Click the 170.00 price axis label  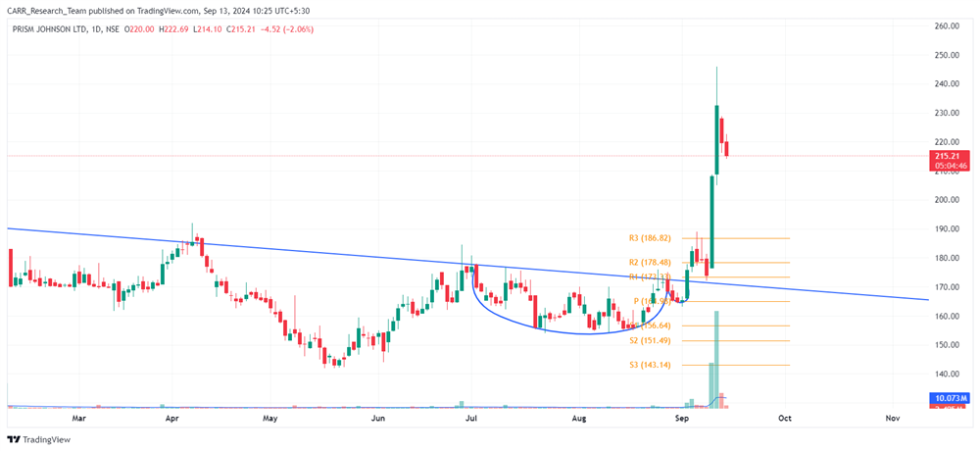click(947, 287)
